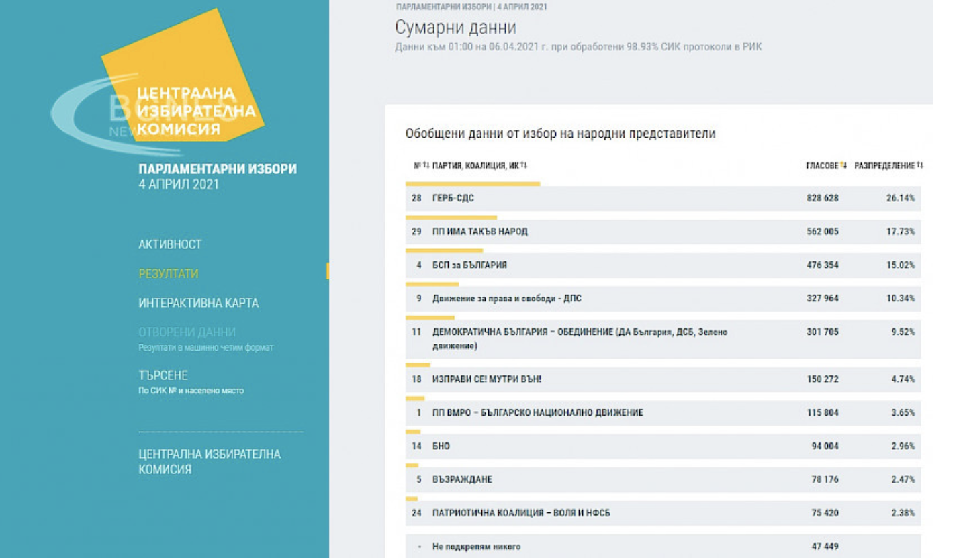Open the ОТВОРЕНИ ДАННИ section
963x560 pixels.
[187, 332]
